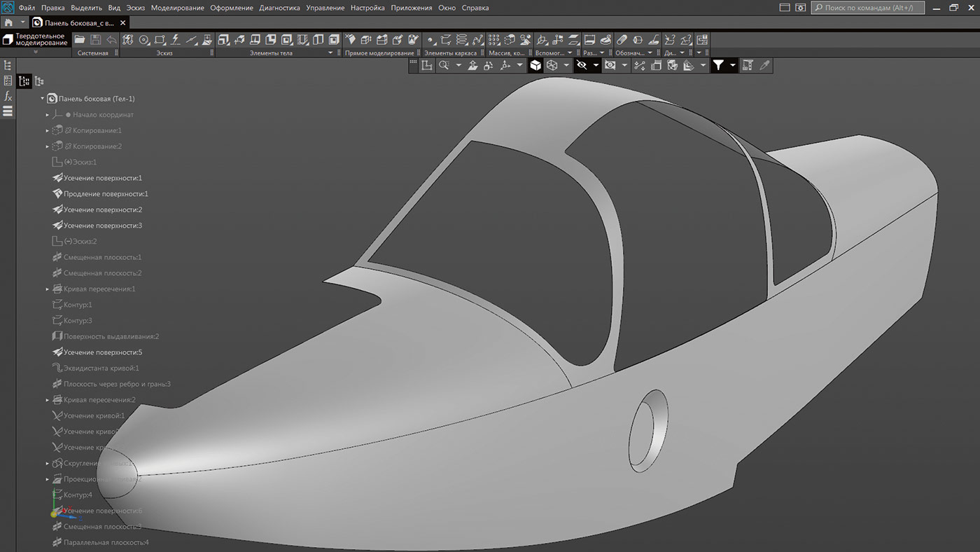Viewport: 980px width, 552px height.
Task: Collapse the Панель боковая (Тел-1) root node
Action: pos(42,99)
